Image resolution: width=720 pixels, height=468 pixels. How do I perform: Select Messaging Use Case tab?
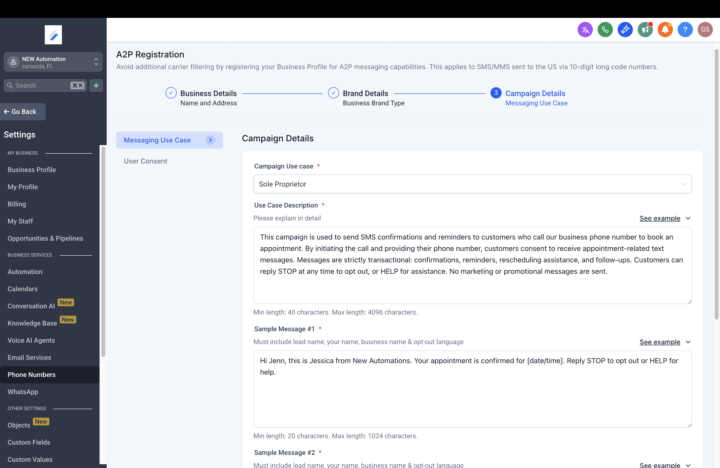coord(169,140)
